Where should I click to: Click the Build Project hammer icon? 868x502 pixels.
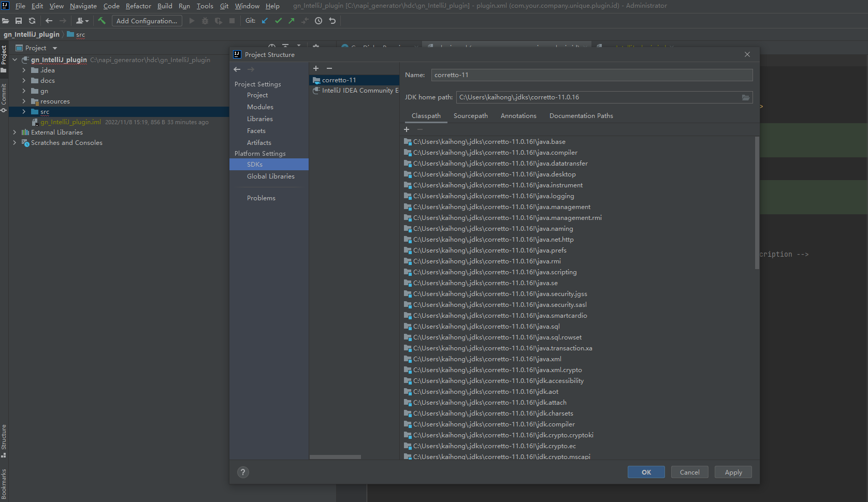[x=102, y=21]
